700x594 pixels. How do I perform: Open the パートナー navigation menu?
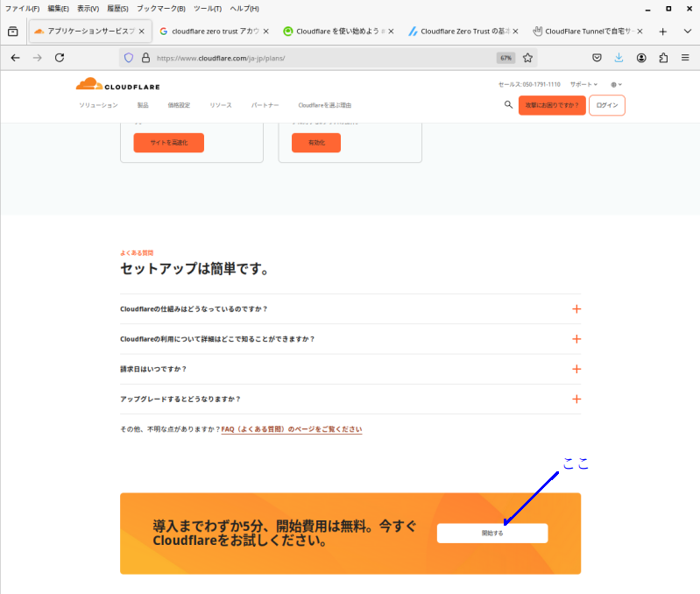265,105
